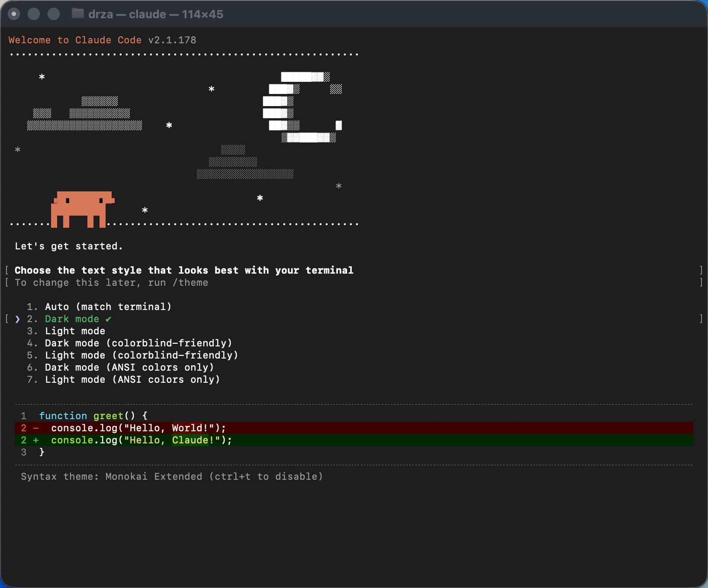Select "Dark mode (ANSI colors only)"
Screen dimensions: 708x588
coord(120,368)
